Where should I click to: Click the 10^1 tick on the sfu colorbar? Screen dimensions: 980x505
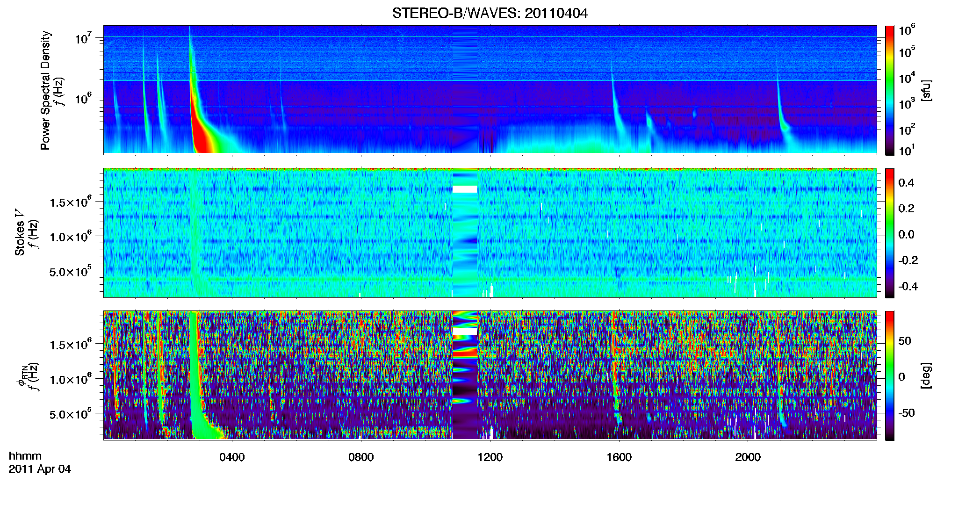coord(907,151)
